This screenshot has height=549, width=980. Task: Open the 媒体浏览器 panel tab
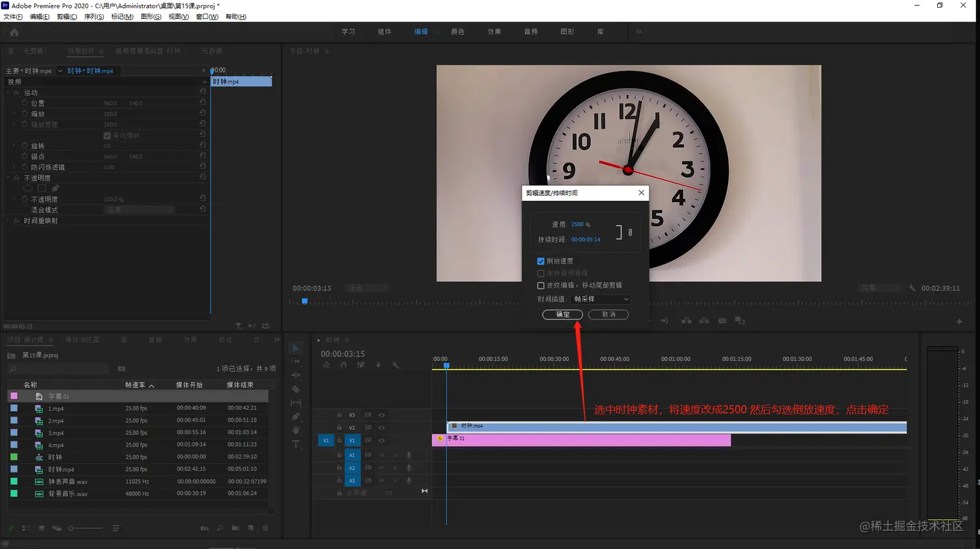[82, 340]
